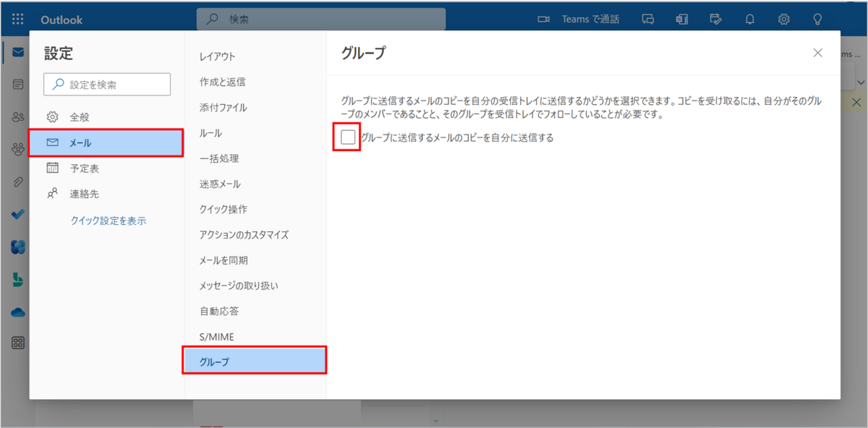Screen dimensions: 868x428
Task: Open the My Day calendar-check icon
Action: (716, 20)
